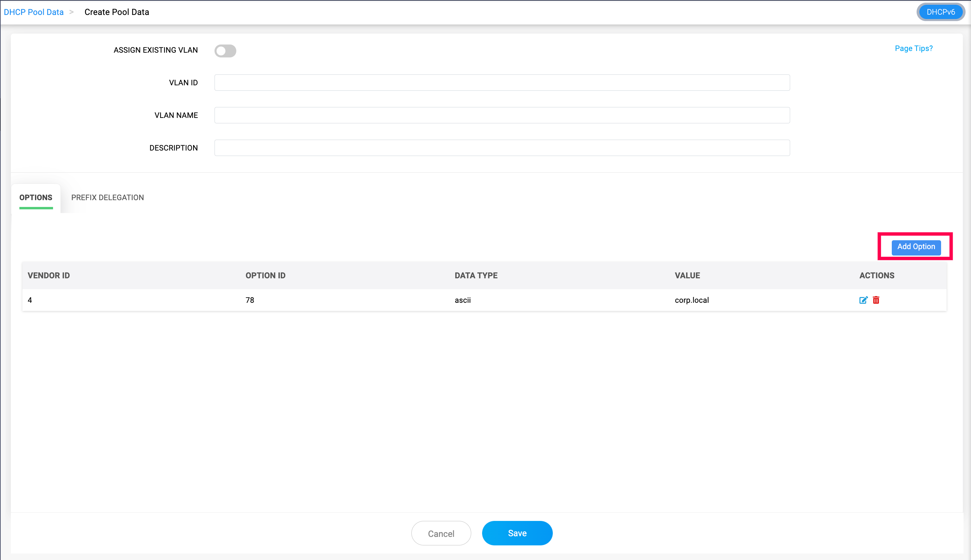971x560 pixels.
Task: Toggle Assign Existing VLAN switch
Action: pyautogui.click(x=225, y=51)
